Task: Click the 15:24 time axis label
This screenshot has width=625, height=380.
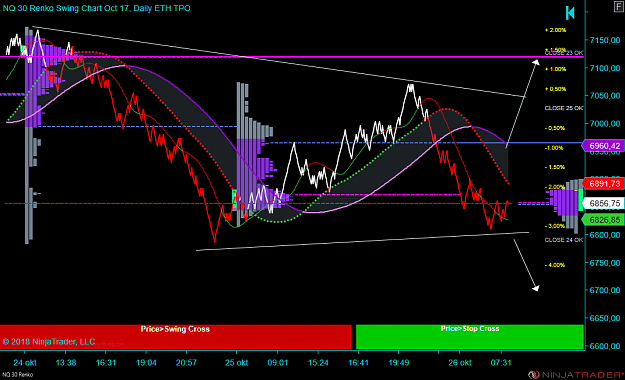Action: point(318,363)
